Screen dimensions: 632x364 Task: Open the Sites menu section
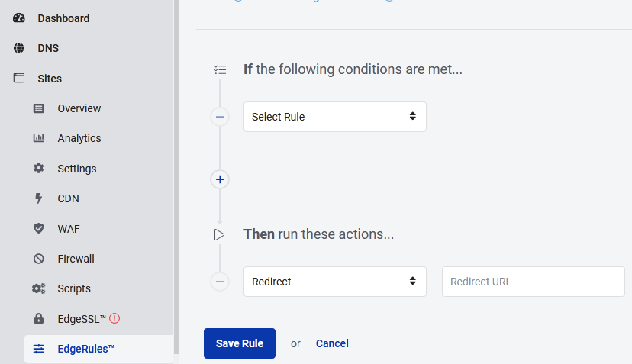(x=50, y=79)
